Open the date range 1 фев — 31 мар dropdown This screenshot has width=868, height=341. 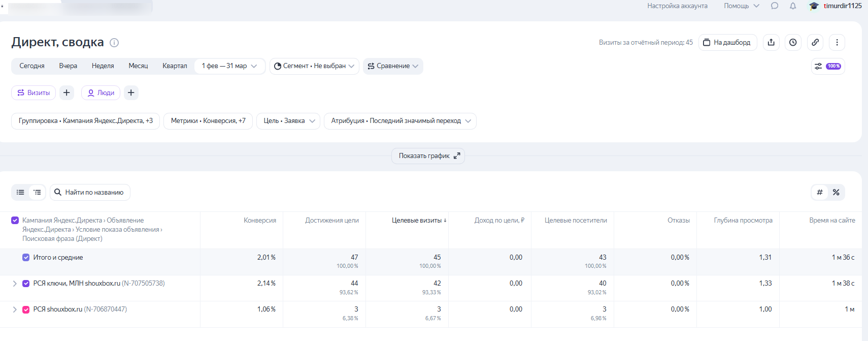(229, 66)
